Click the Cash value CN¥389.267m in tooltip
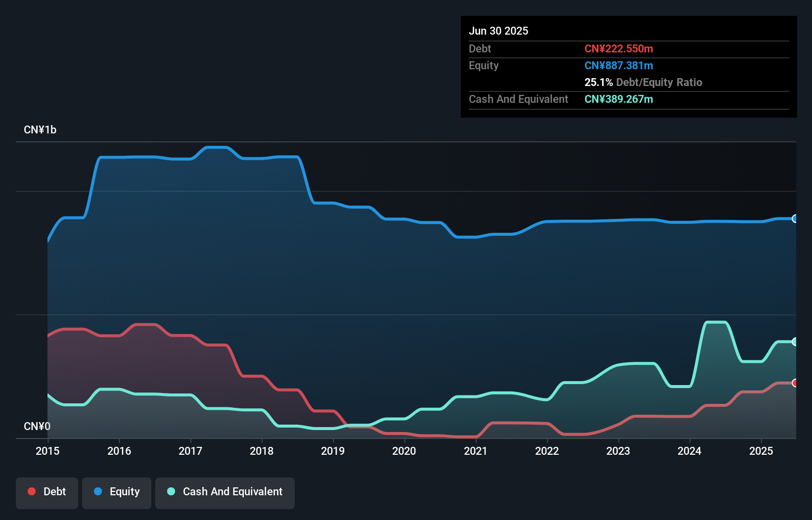The width and height of the screenshot is (812, 520). coord(619,99)
